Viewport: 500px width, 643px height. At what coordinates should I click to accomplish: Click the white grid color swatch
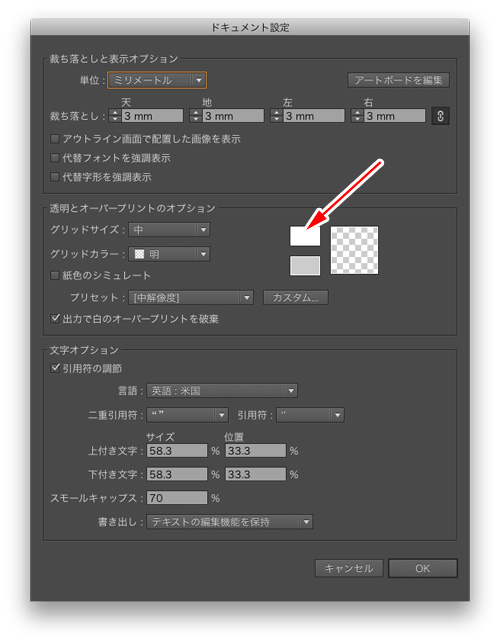tap(305, 236)
